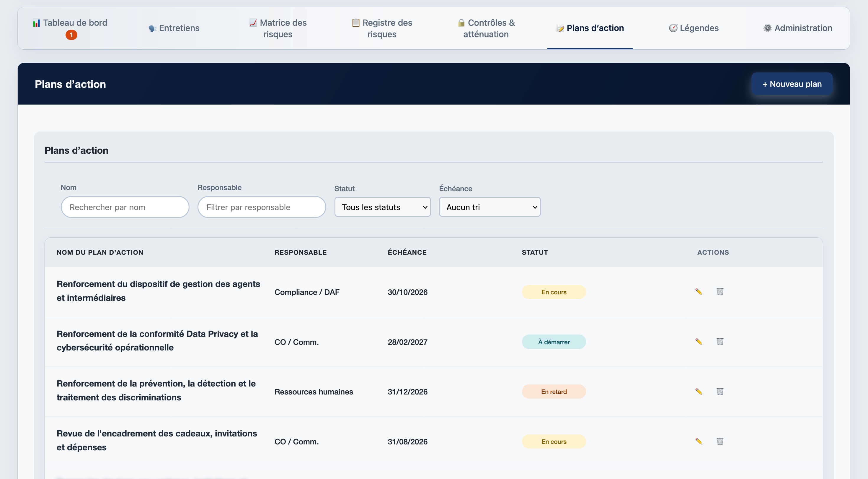Viewport: 868px width, 479px height.
Task: Click CO / Comm. in the cadeaux row
Action: click(x=296, y=441)
